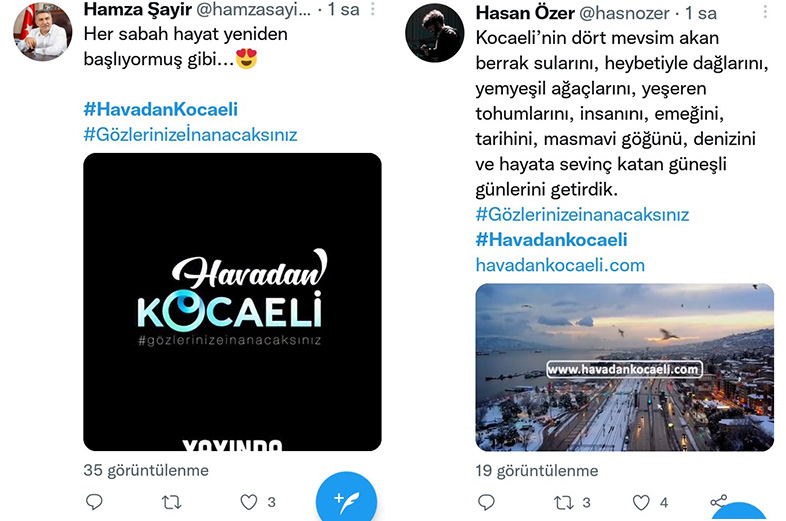The width and height of the screenshot is (786, 521).
Task: Open more options on Hamza Şayir's tweet
Action: pyautogui.click(x=372, y=9)
